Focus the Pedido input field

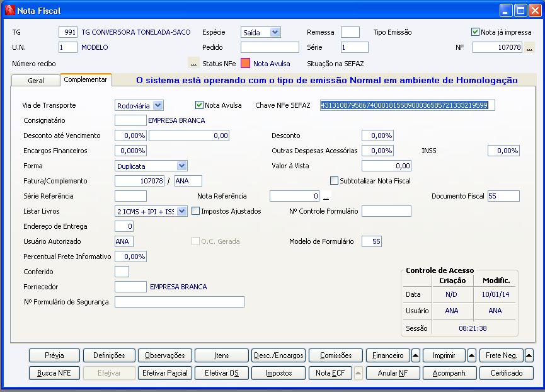pyautogui.click(x=270, y=47)
